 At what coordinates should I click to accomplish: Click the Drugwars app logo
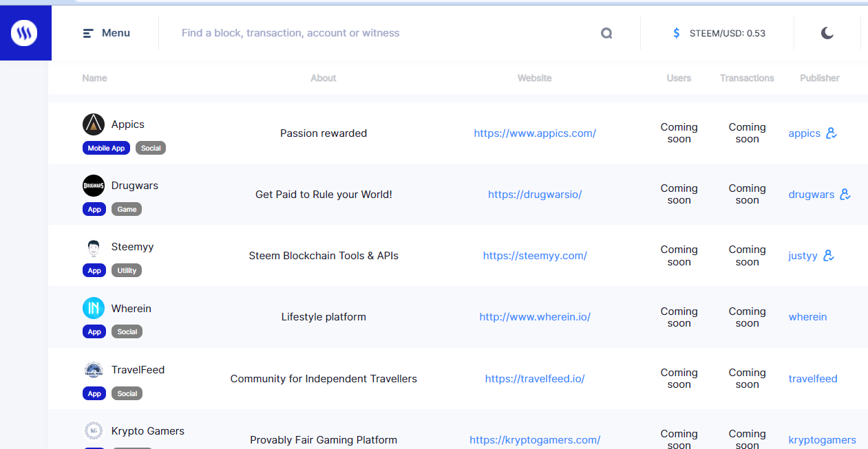click(x=94, y=186)
